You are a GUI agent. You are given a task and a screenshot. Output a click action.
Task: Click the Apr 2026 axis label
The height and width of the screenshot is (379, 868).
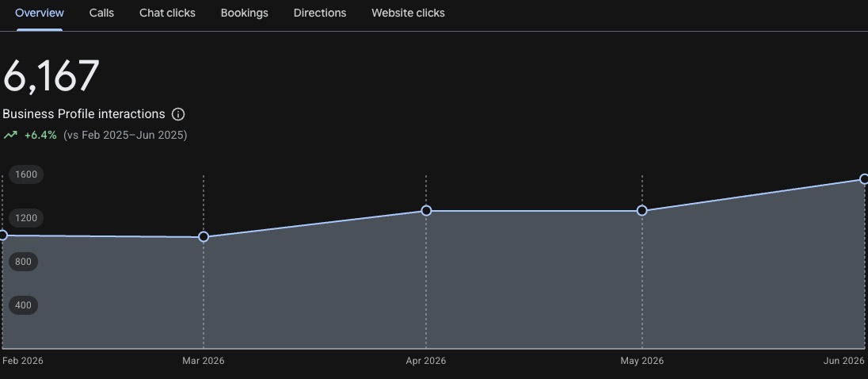coord(426,361)
